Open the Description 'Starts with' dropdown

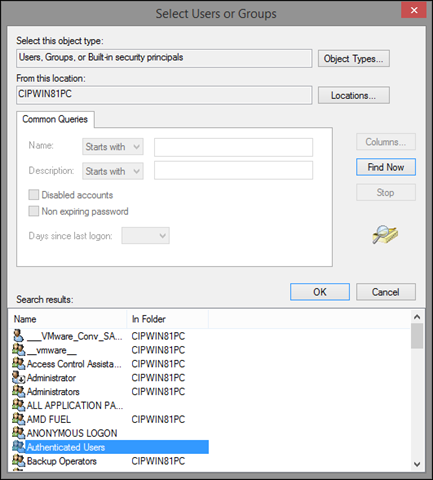113,171
